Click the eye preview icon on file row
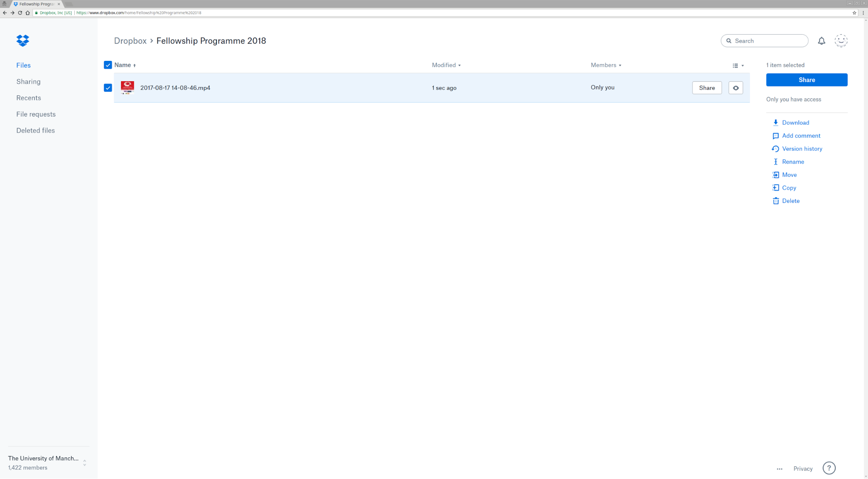Image resolution: width=868 pixels, height=479 pixels. (736, 88)
